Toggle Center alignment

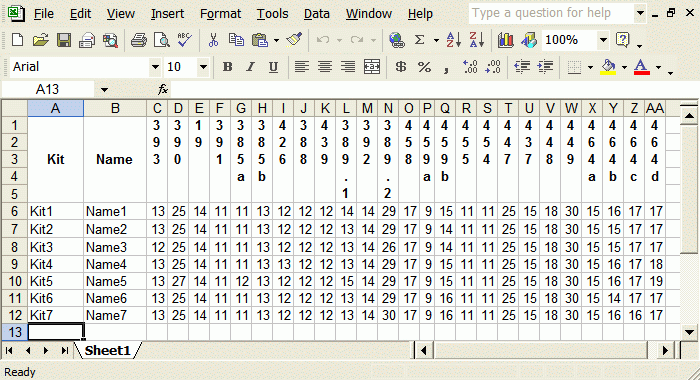point(325,67)
